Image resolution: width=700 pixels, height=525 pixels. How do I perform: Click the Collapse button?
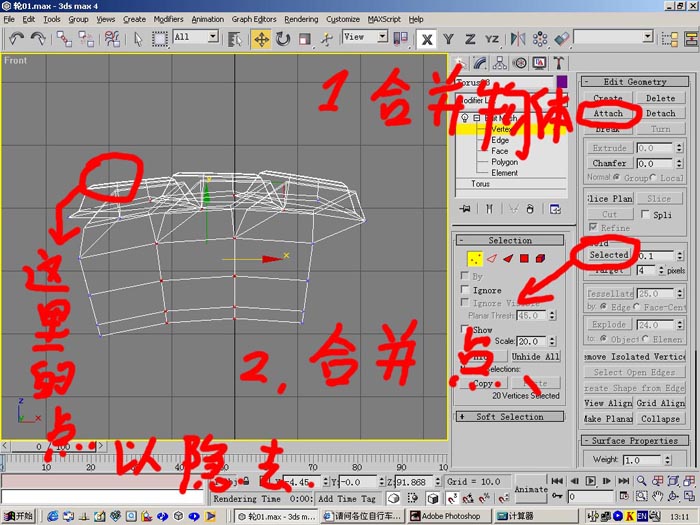pos(660,419)
